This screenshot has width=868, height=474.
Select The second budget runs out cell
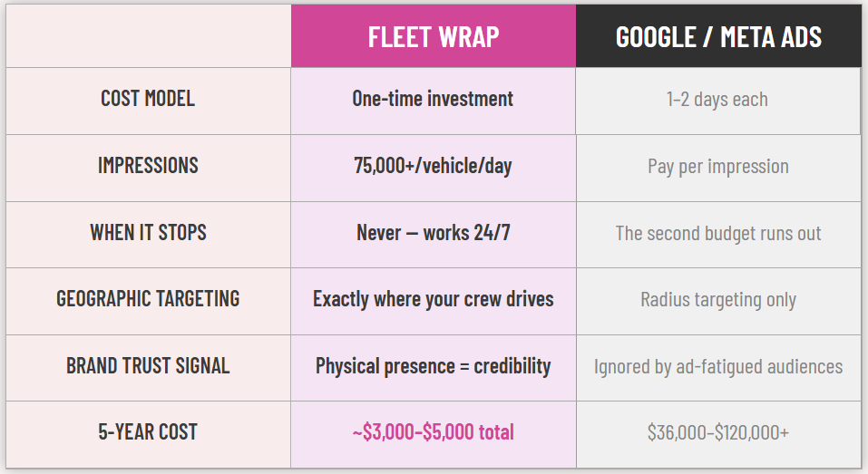[717, 234]
